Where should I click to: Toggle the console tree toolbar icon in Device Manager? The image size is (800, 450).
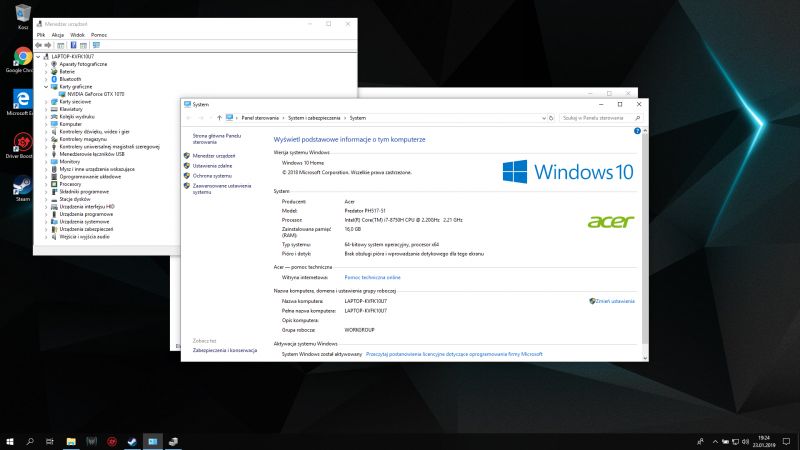61,45
